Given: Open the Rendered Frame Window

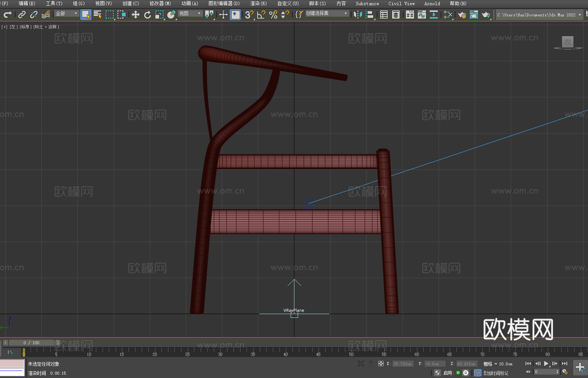Looking at the screenshot, I should tap(474, 14).
